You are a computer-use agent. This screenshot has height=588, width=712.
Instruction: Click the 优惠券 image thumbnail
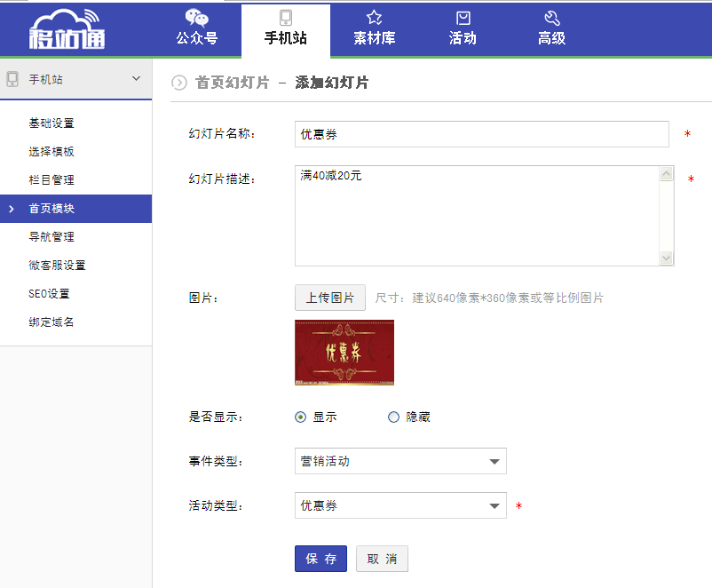tap(344, 353)
